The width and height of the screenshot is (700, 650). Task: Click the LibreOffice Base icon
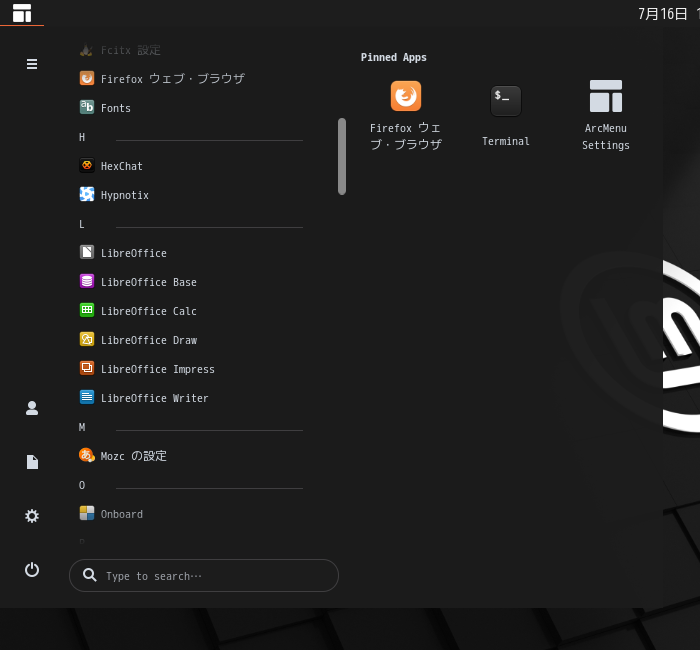coord(87,281)
